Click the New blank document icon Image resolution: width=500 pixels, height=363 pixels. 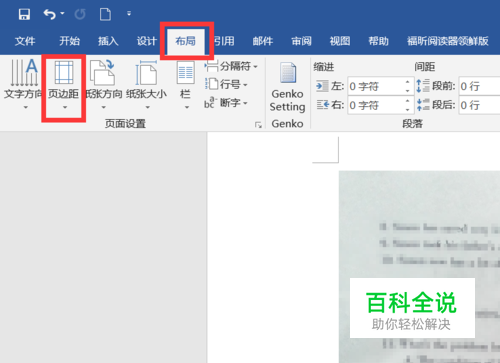pos(105,14)
